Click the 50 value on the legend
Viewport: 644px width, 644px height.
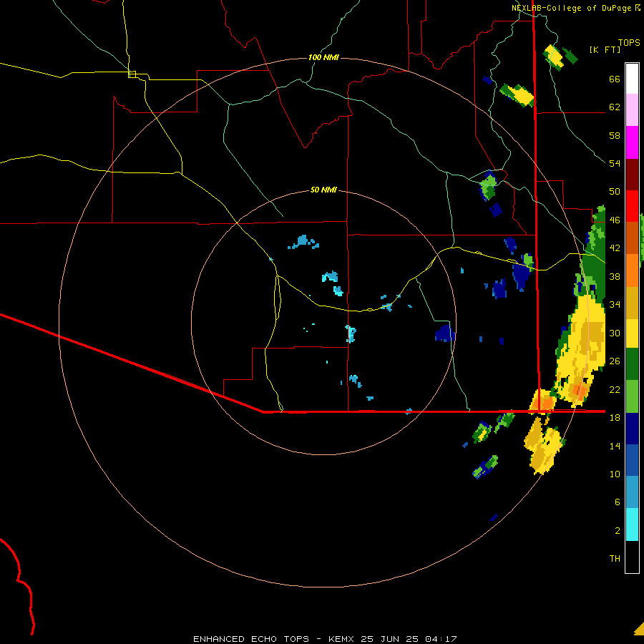[615, 192]
